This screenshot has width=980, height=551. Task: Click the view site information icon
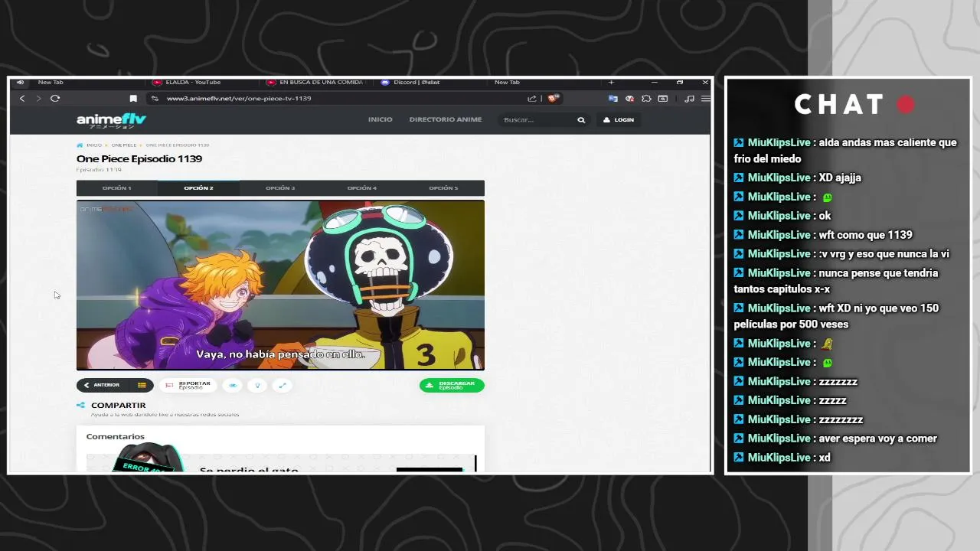[x=155, y=98]
